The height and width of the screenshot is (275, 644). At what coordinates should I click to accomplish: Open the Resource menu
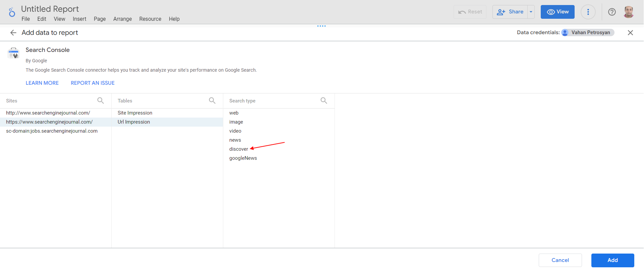point(150,19)
